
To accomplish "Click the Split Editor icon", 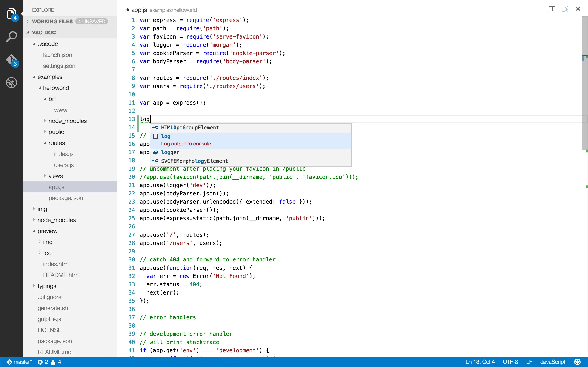I will pyautogui.click(x=552, y=9).
